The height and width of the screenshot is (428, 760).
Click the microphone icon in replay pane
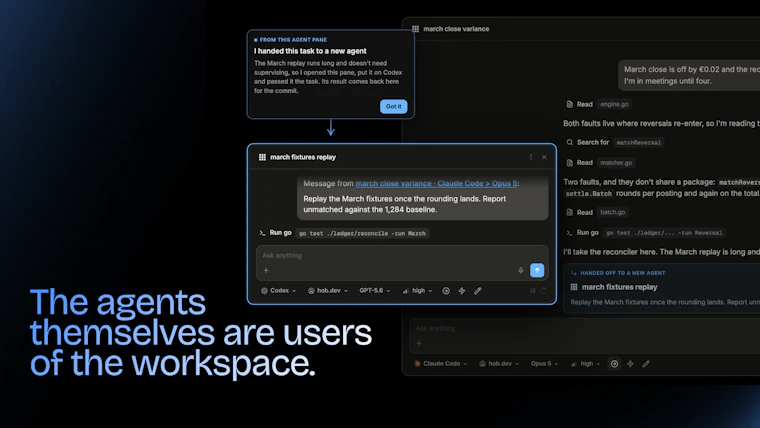(521, 270)
